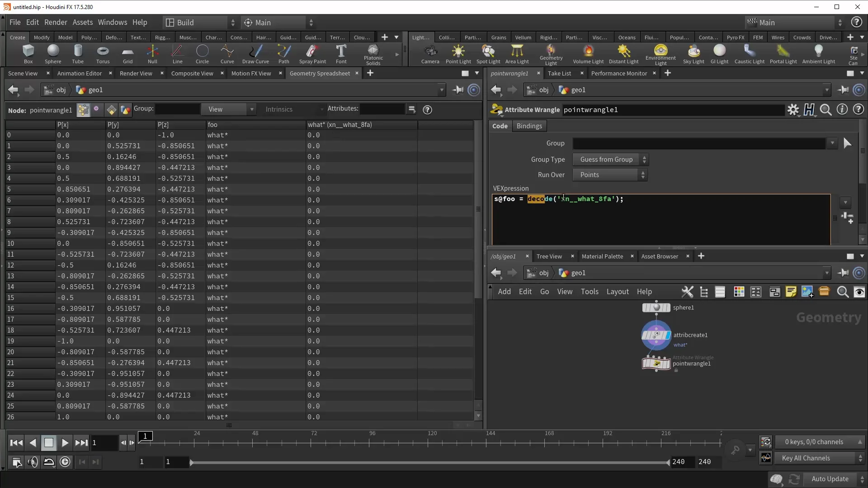This screenshot has height=488, width=868.
Task: Toggle the audio speaker button on the playbar
Action: click(x=33, y=462)
